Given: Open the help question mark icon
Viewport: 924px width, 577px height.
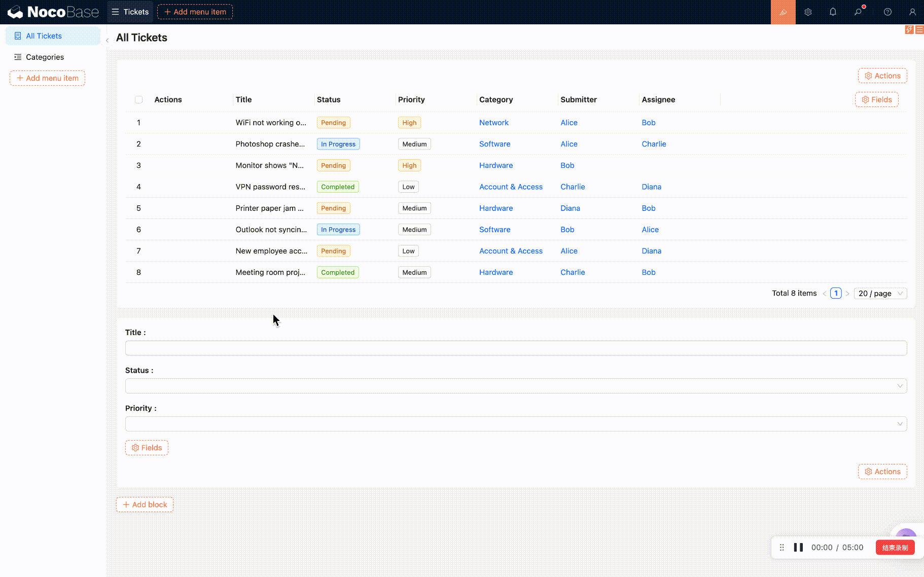Looking at the screenshot, I should (x=887, y=12).
